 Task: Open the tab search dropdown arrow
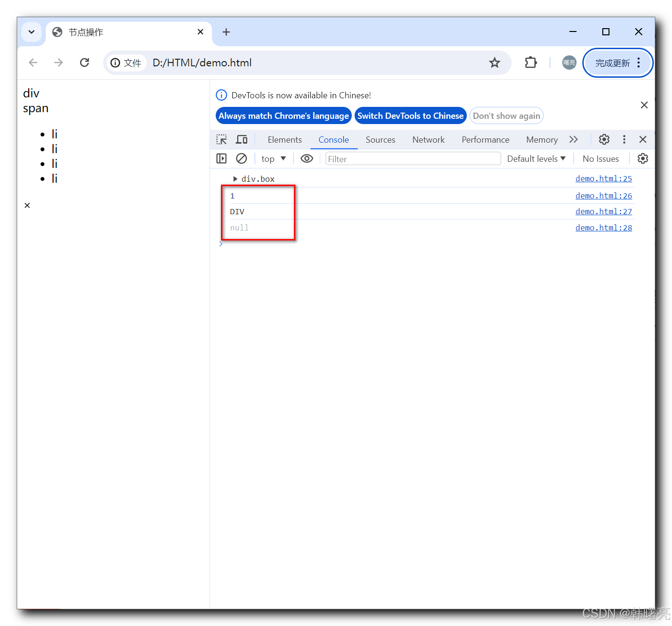click(31, 32)
